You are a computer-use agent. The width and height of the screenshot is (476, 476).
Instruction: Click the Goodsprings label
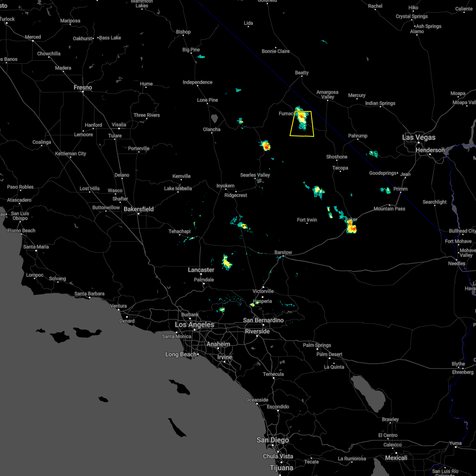(x=383, y=173)
